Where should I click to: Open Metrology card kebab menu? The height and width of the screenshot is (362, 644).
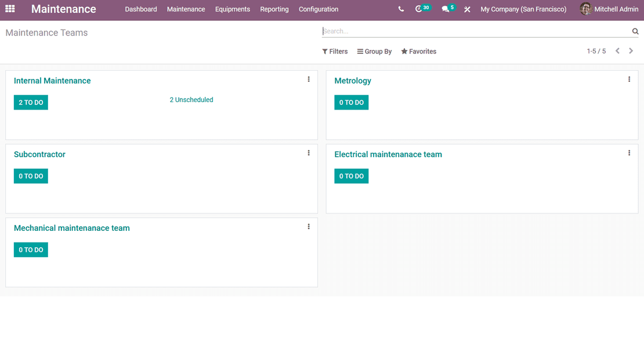pos(629,79)
